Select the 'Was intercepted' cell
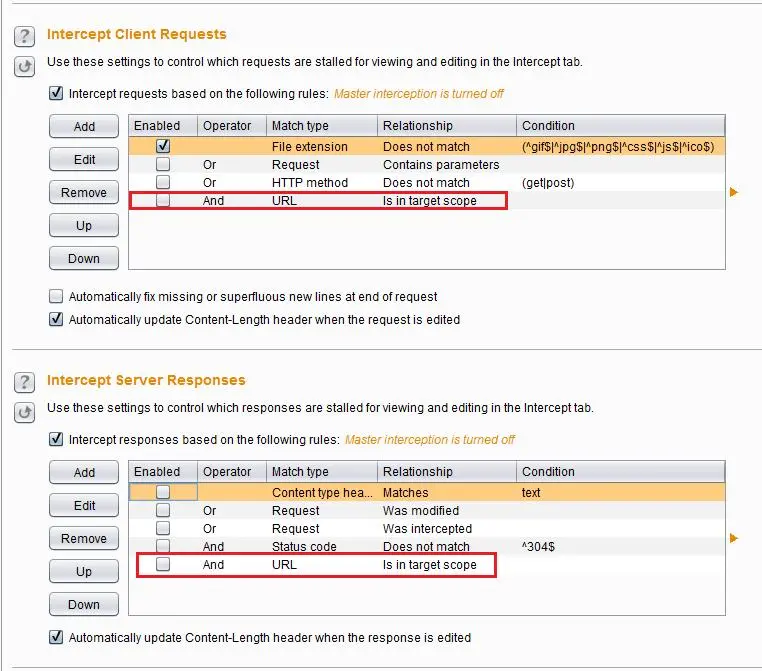 tap(447, 529)
